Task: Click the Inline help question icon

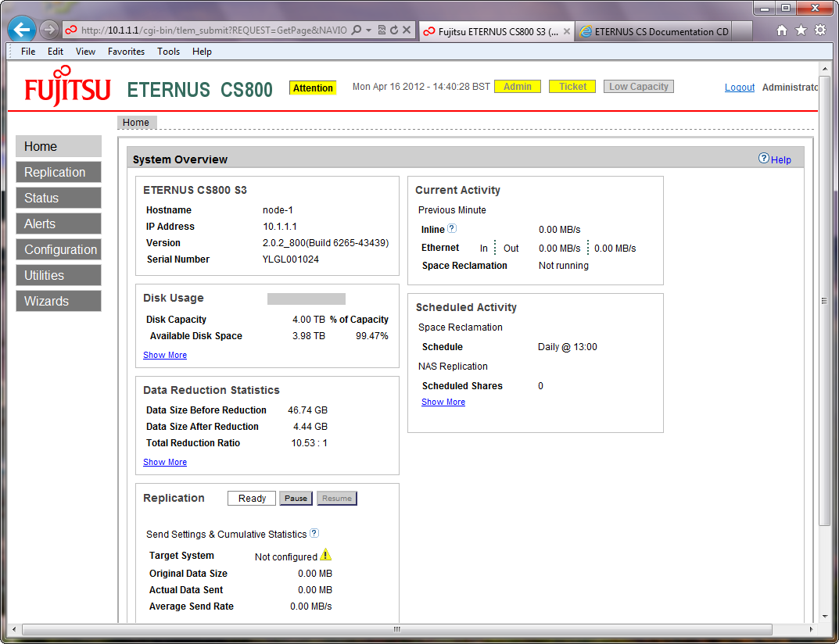Action: (452, 228)
